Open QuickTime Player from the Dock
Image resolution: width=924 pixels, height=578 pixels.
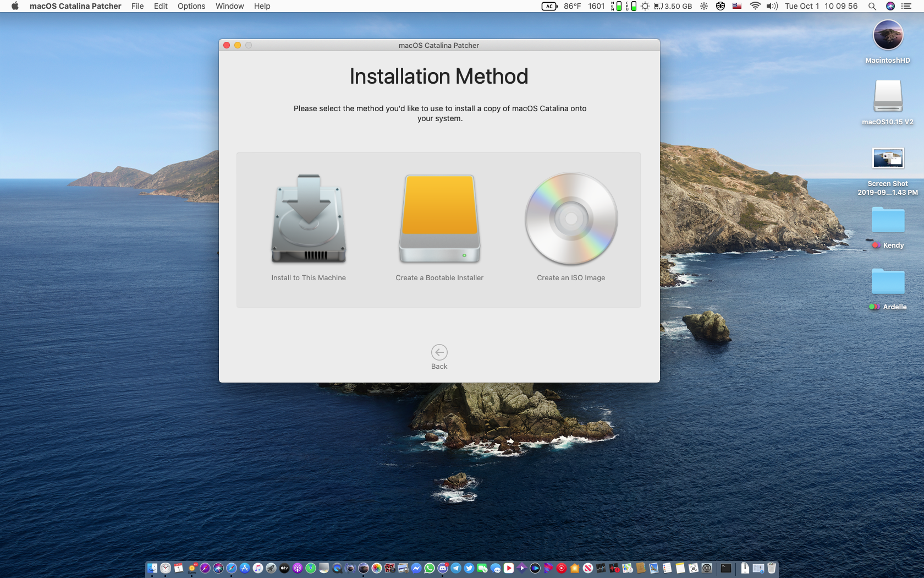coord(337,568)
